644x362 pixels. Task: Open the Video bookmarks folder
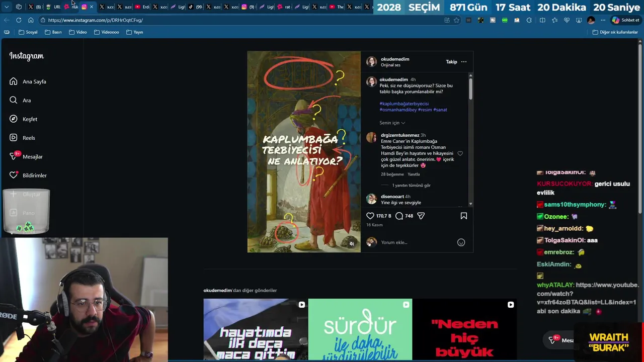coord(78,32)
